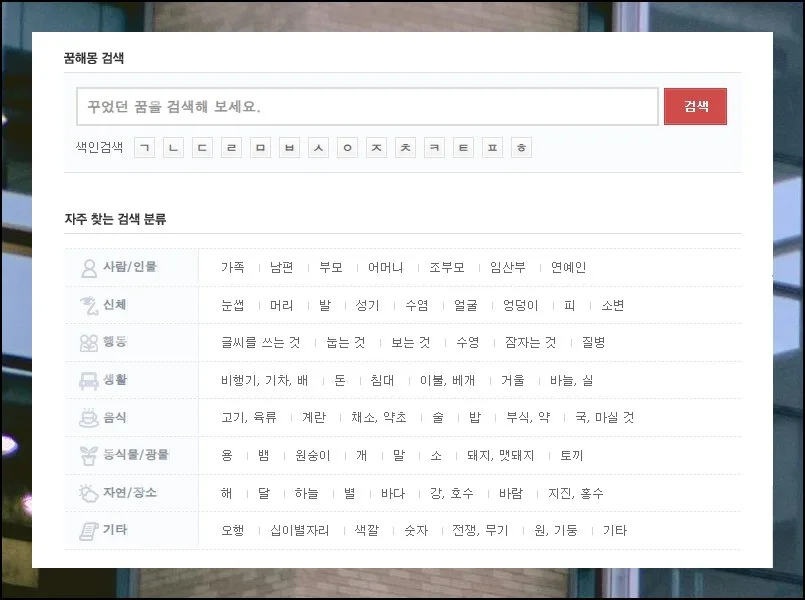The height and width of the screenshot is (600, 805).
Task: Click the 글씨를 쓰는 것 link
Action: coord(261,343)
